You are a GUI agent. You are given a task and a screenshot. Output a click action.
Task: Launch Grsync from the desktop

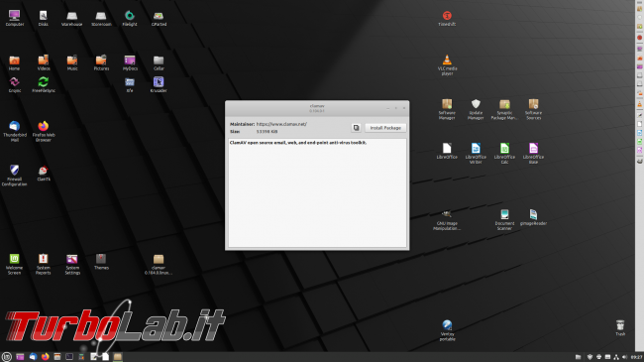15,84
